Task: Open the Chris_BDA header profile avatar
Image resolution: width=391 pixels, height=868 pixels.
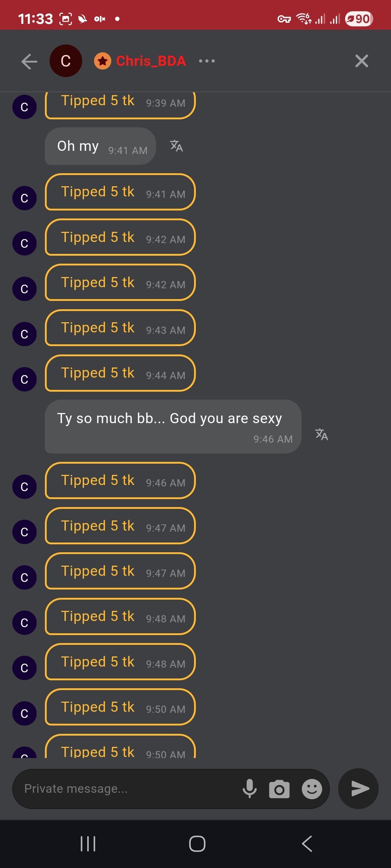Action: [x=66, y=61]
